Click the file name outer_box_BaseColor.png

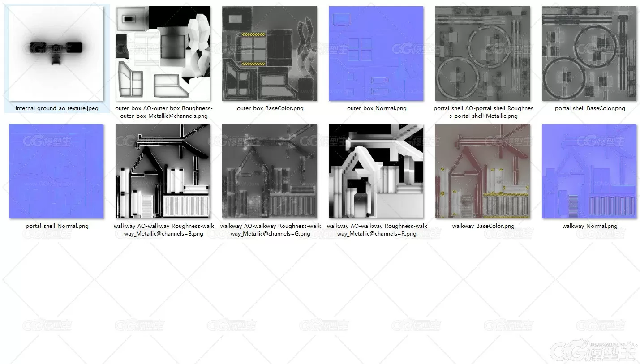point(270,108)
